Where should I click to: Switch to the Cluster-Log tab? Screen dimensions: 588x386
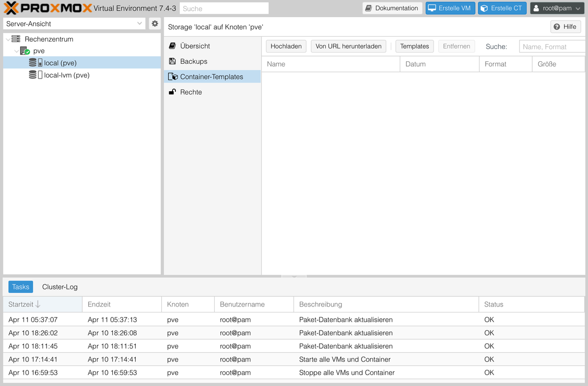[60, 287]
